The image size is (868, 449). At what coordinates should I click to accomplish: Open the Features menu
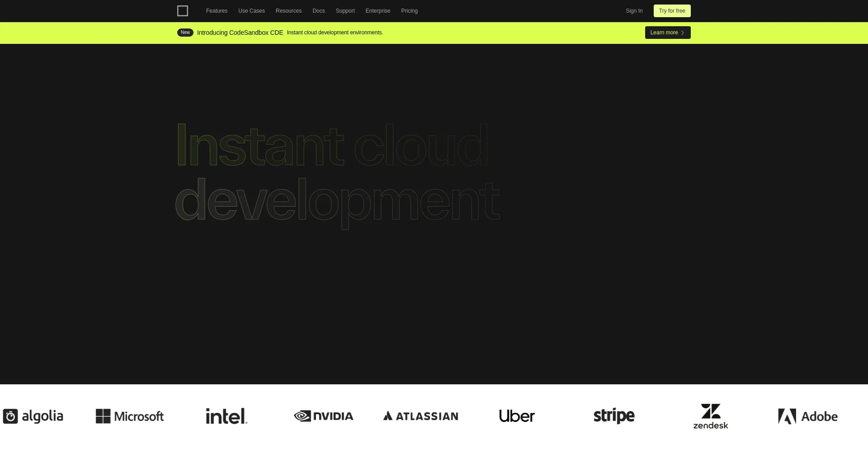[x=217, y=10]
